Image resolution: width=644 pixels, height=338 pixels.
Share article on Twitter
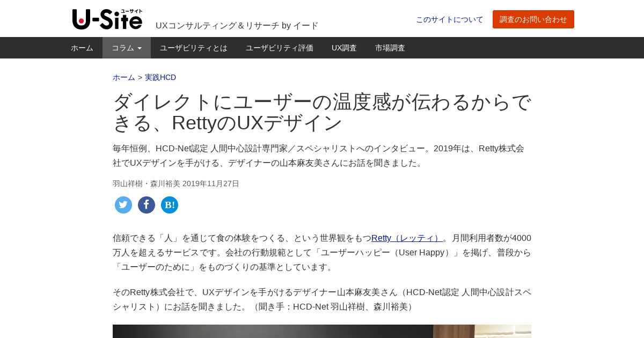pyautogui.click(x=123, y=205)
